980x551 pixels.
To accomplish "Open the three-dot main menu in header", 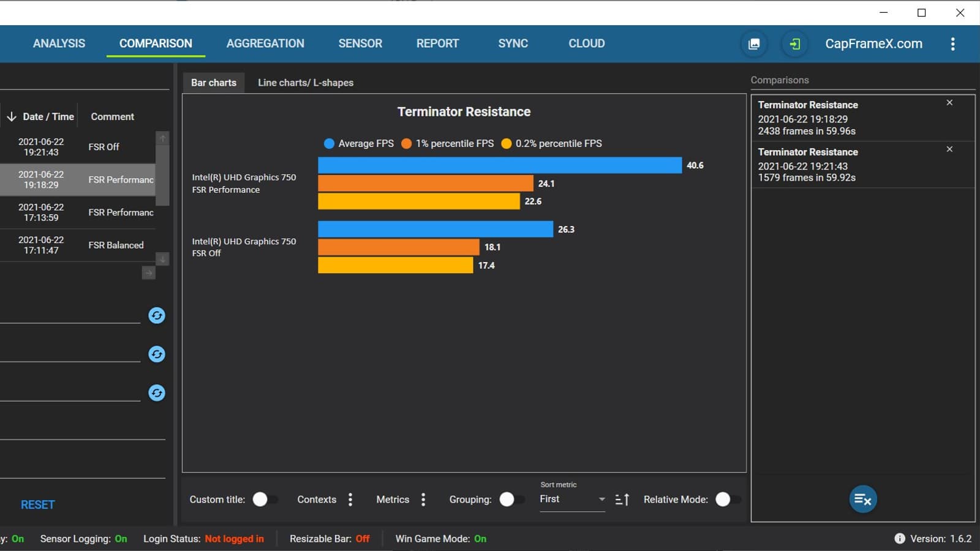I will (x=952, y=44).
